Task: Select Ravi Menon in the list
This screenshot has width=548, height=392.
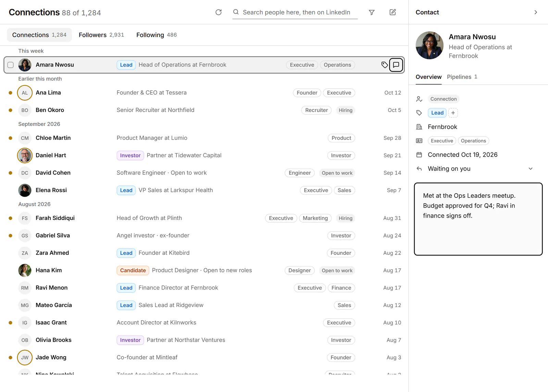Action: [204, 288]
